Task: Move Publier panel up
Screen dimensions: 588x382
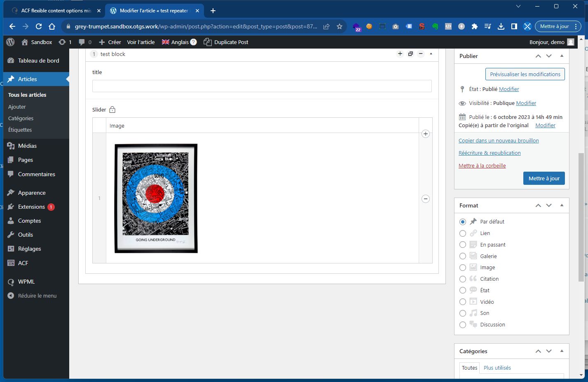Action: pos(538,56)
